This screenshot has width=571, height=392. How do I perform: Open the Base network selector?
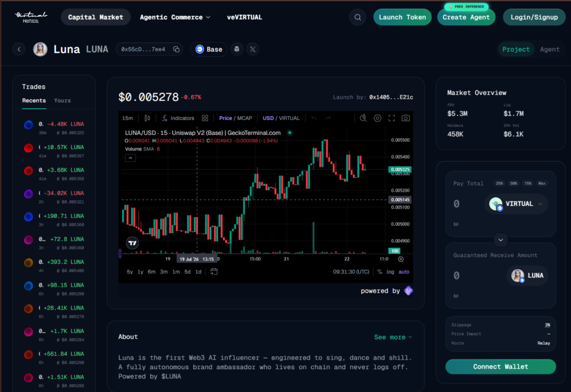pos(209,49)
